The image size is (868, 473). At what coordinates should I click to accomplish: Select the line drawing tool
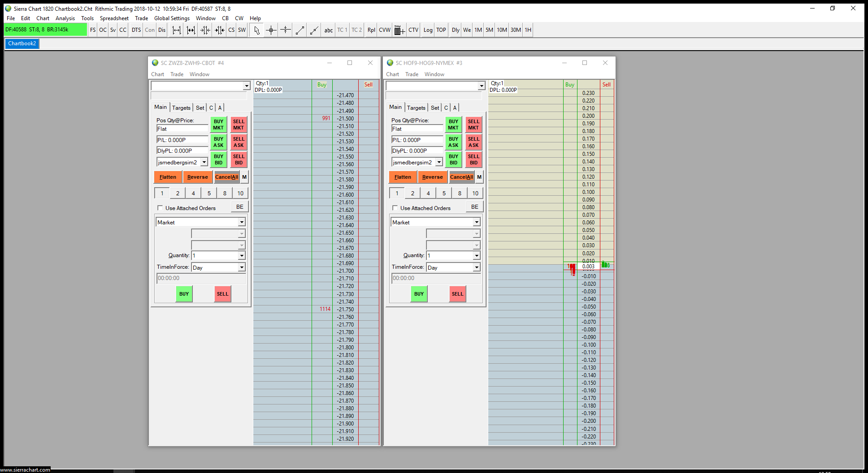coord(300,30)
